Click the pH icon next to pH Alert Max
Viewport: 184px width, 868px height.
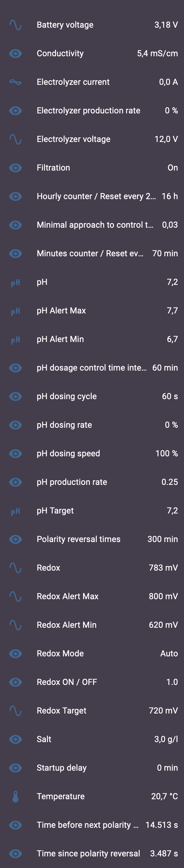coord(15,311)
